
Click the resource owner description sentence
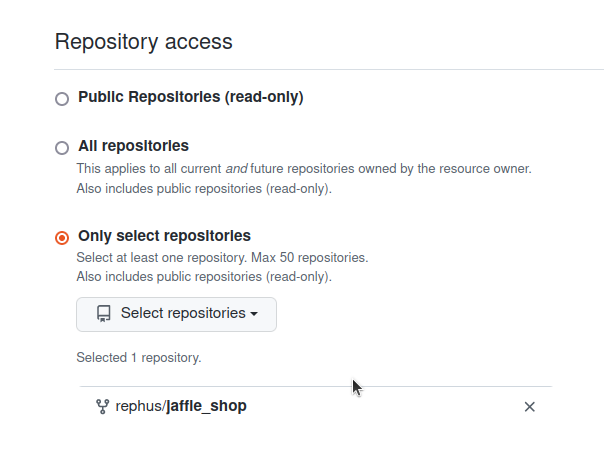point(304,169)
